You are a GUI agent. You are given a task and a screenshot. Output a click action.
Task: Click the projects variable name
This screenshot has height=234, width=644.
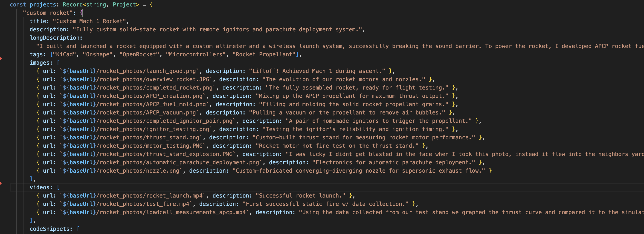[x=43, y=4]
